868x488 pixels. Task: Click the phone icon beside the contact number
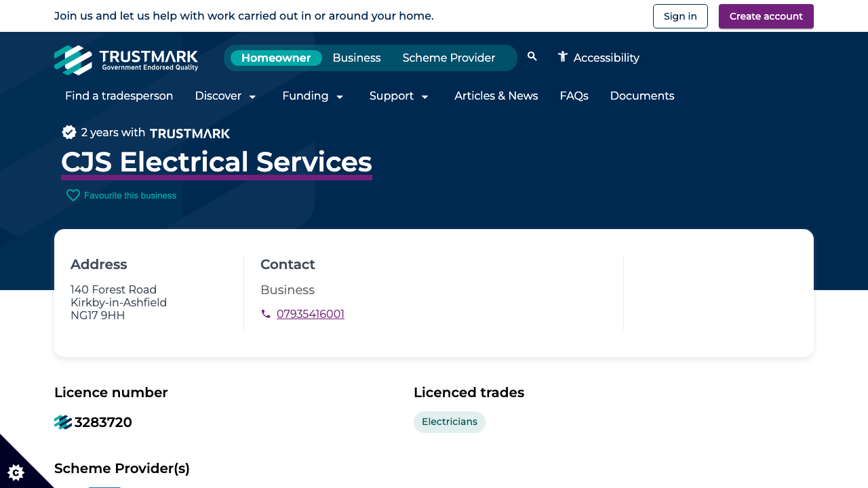[266, 314]
